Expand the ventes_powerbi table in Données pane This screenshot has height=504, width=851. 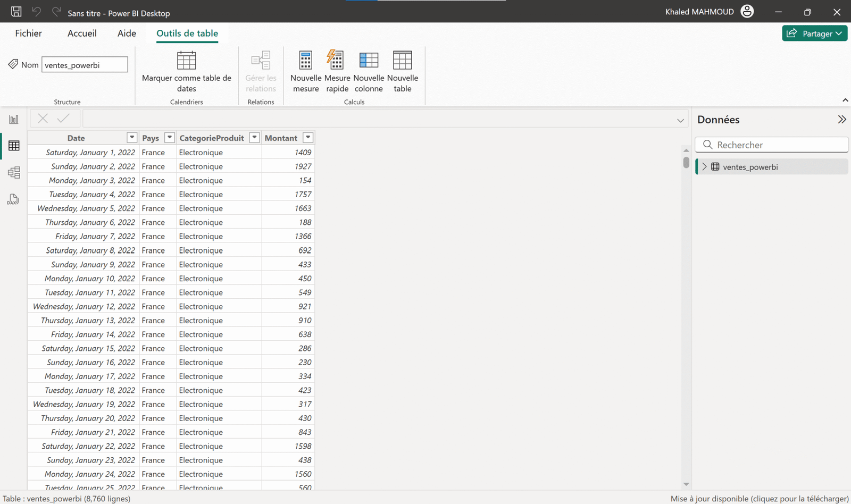click(x=704, y=166)
